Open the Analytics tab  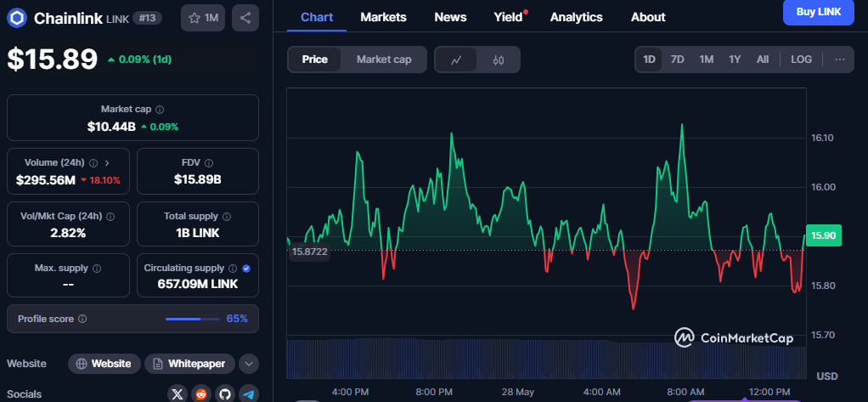[x=577, y=17]
